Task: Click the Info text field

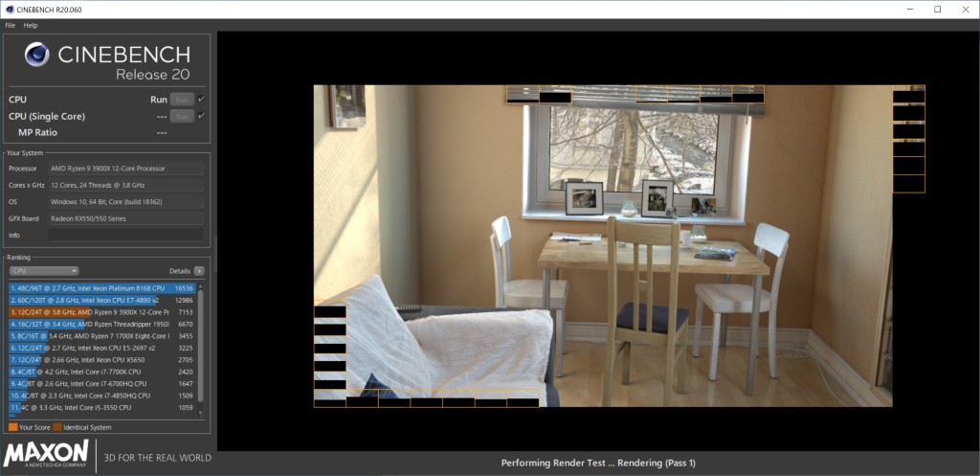Action: click(125, 235)
